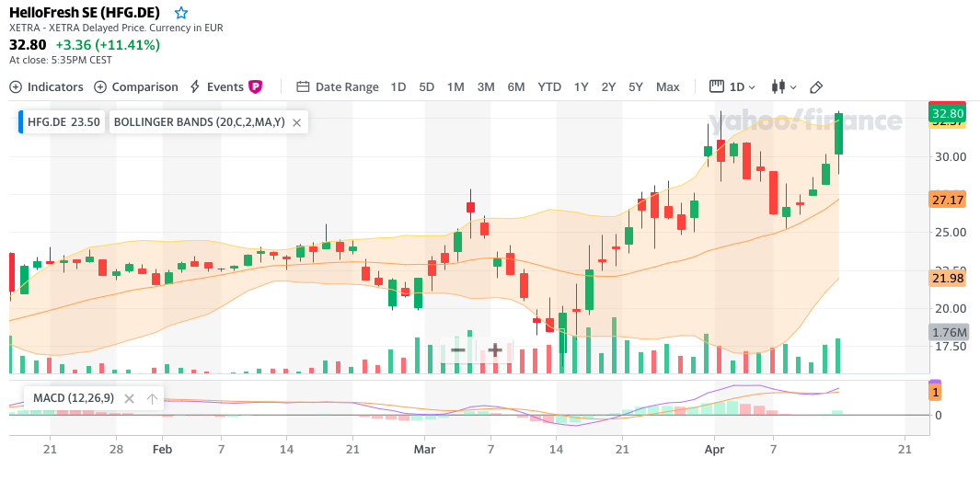Viewport: 980px width, 481px height.
Task: Click the Mar label on the date axis
Action: 425,449
